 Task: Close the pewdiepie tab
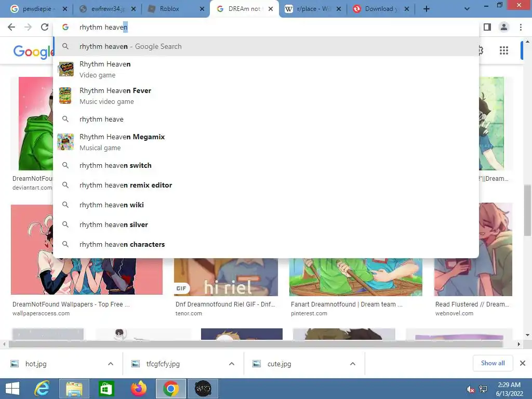coord(65,9)
